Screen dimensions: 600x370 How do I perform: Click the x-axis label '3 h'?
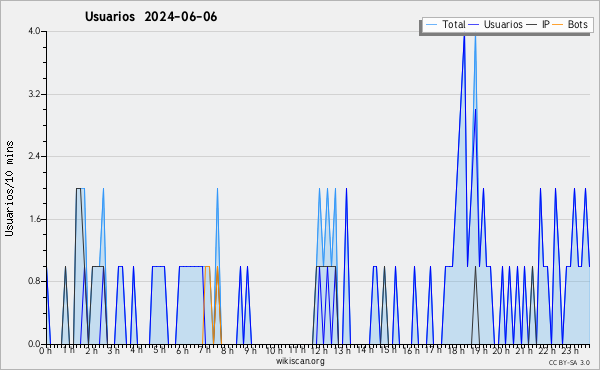(114, 350)
